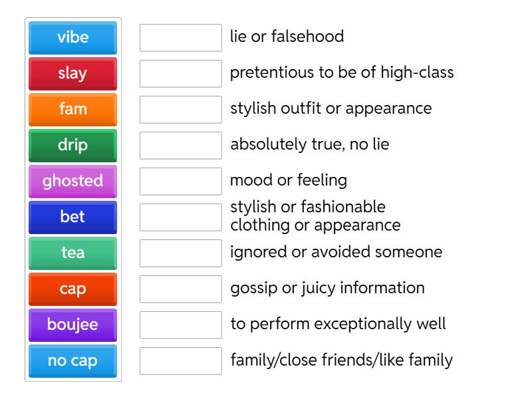Click the answer box beside 'to perform exceptionally well'
This screenshot has height=399, width=532.
pyautogui.click(x=180, y=324)
